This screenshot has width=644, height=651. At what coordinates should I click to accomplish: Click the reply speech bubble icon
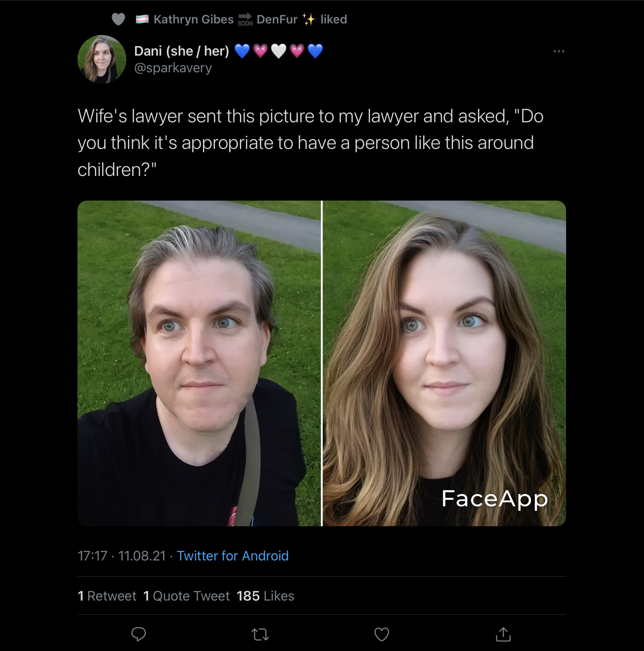139,634
